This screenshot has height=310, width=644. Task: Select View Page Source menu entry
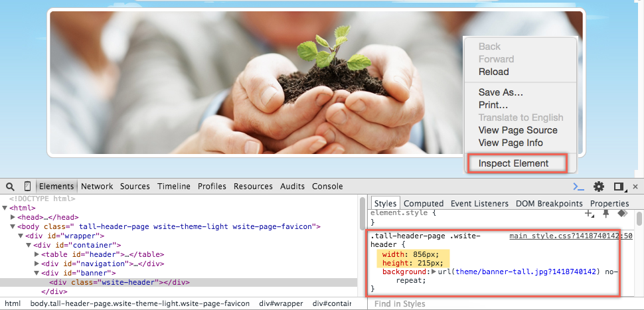[x=518, y=130]
